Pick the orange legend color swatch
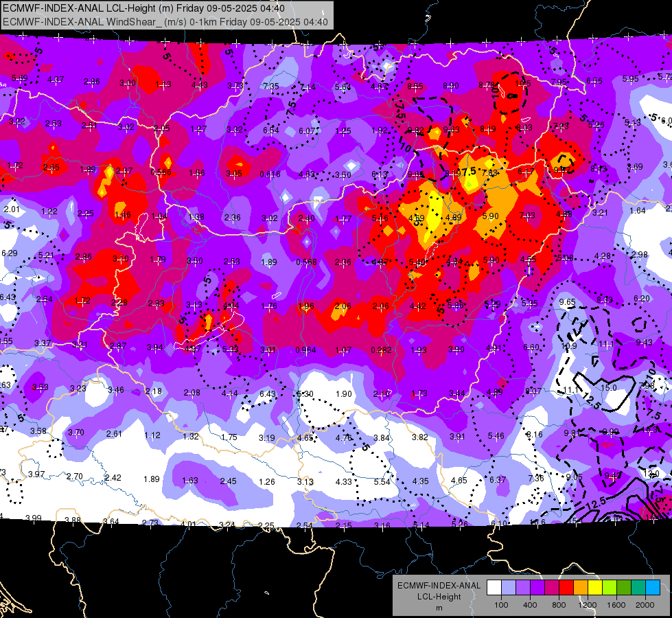This screenshot has width=672, height=618. [580, 588]
